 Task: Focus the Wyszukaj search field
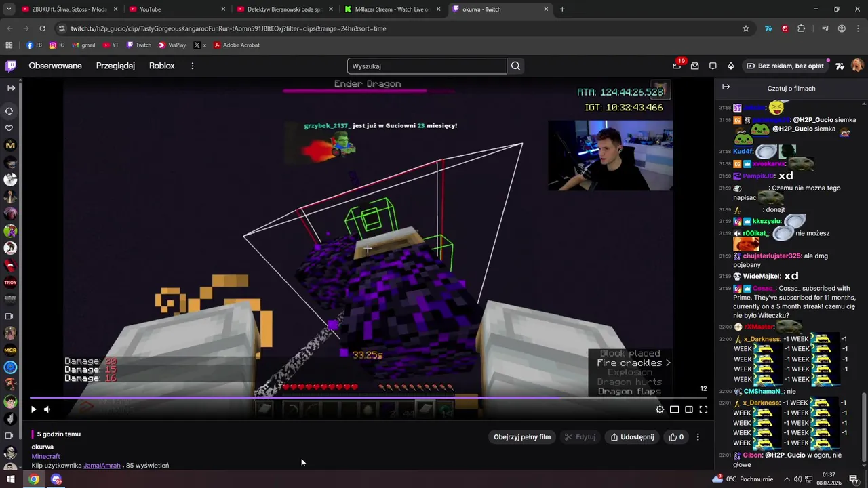point(427,66)
